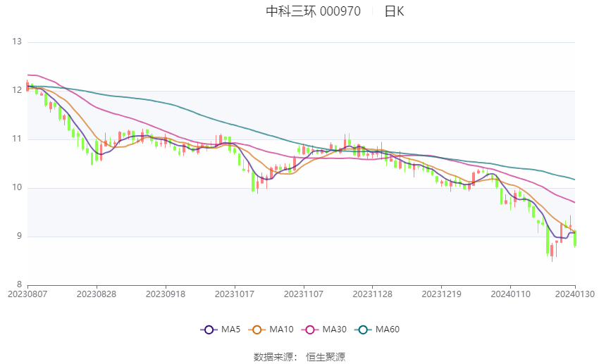Click the 20230807 date axis label
Viewport: 599px width, 364px height.
[x=27, y=294]
